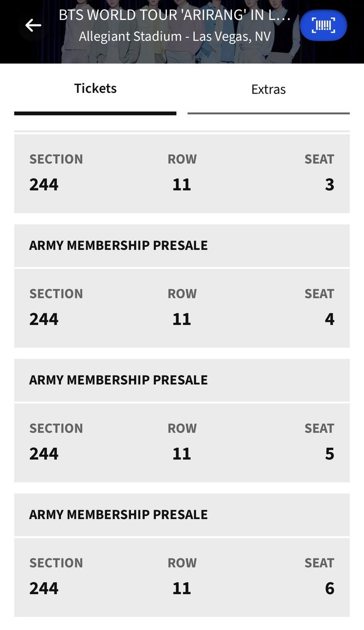The image size is (364, 630).
Task: Switch to the Extras tab
Action: point(268,90)
